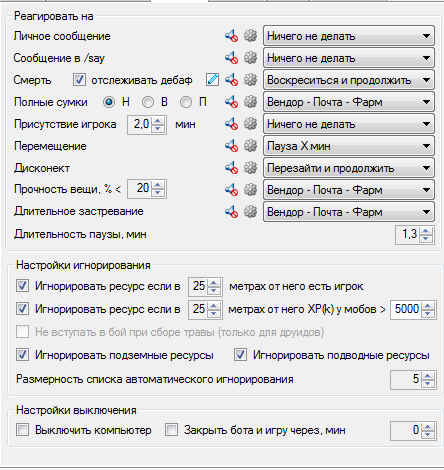This screenshot has width=444, height=470.
Task: Open Прочность вещи action dropdown
Action: coord(349,190)
